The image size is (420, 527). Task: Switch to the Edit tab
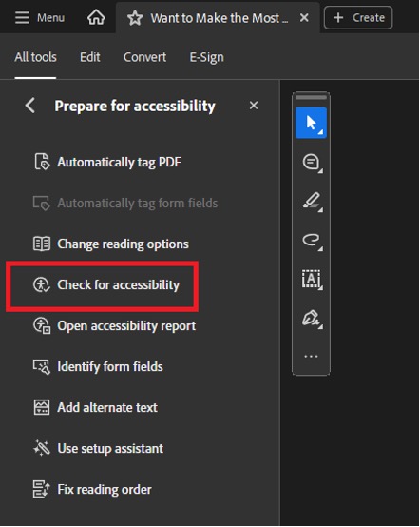click(x=90, y=57)
